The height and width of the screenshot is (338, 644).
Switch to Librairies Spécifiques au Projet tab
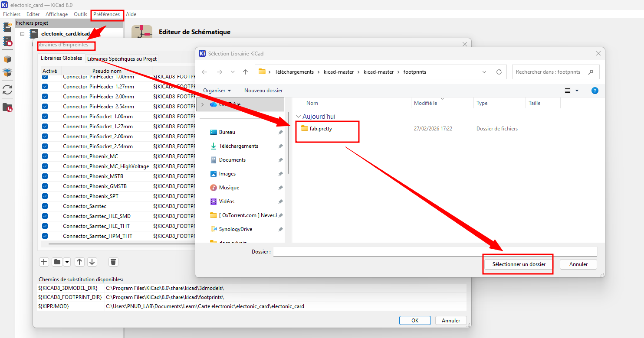click(122, 59)
